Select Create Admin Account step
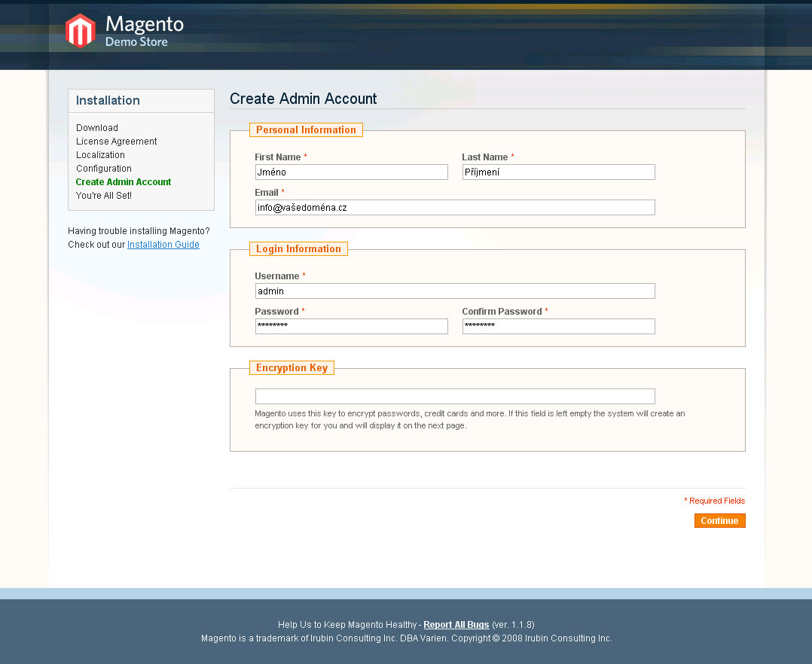Screen dimensions: 812x664 point(124,181)
